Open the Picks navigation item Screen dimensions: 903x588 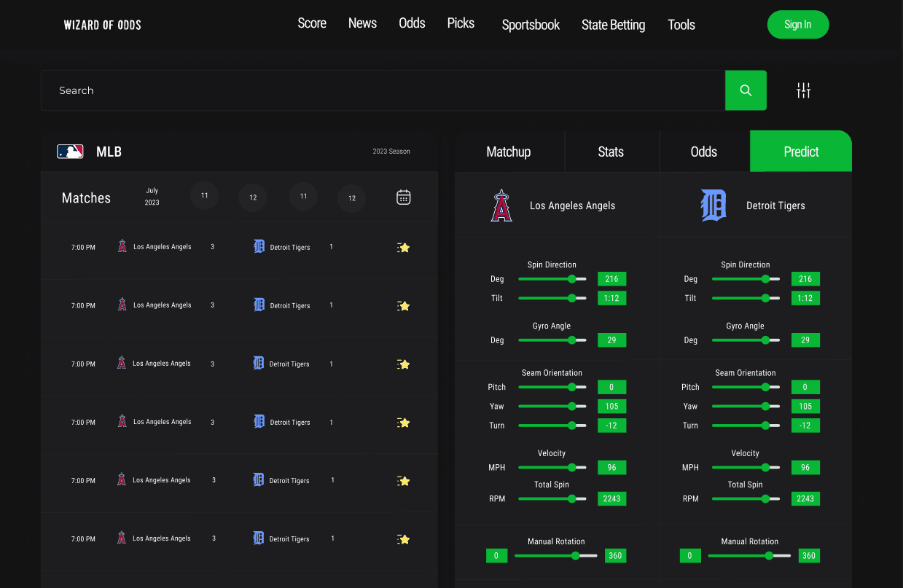click(461, 23)
